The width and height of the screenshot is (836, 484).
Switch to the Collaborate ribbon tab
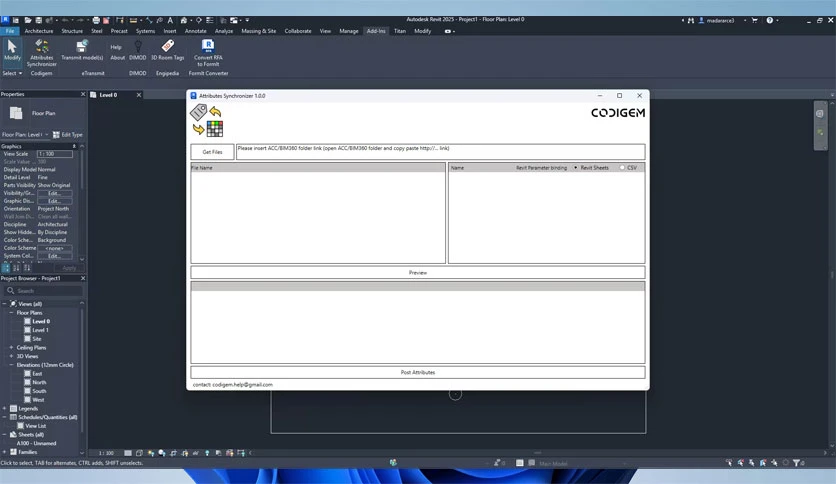[x=298, y=31]
